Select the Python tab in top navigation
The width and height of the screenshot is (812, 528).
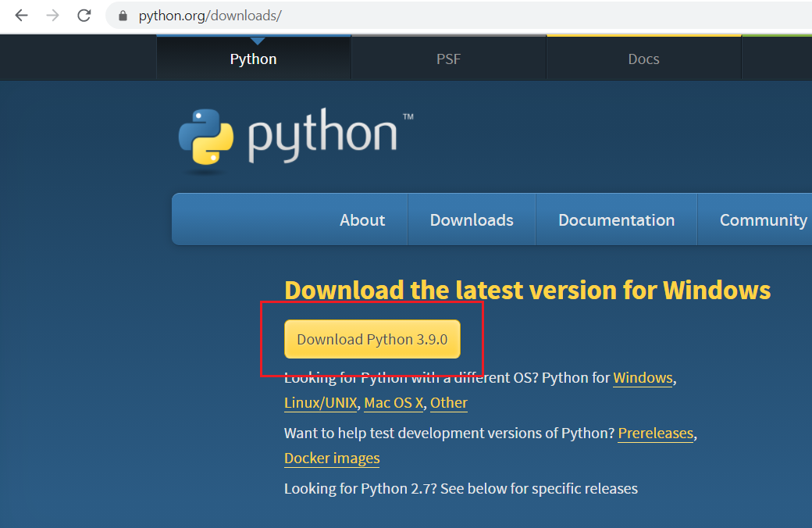click(x=253, y=59)
